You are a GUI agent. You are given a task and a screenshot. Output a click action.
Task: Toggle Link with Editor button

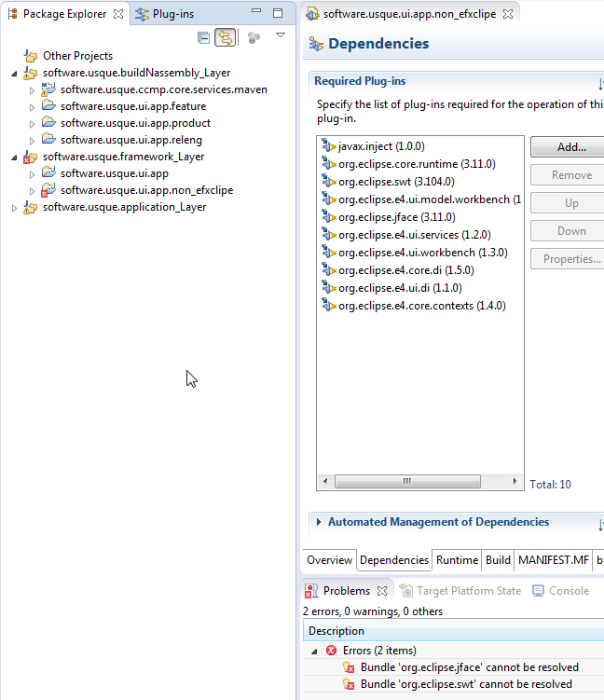(226, 38)
